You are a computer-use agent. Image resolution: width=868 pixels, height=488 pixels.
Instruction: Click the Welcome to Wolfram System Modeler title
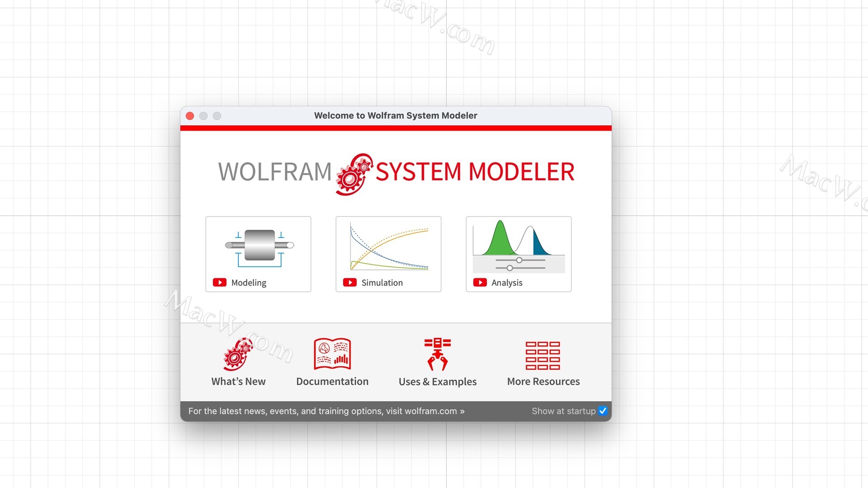pyautogui.click(x=396, y=116)
